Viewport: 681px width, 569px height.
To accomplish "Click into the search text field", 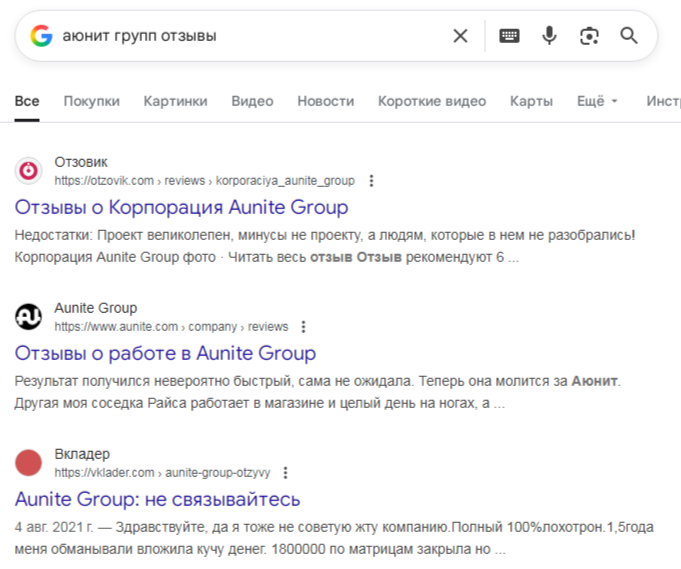I will pos(250,36).
